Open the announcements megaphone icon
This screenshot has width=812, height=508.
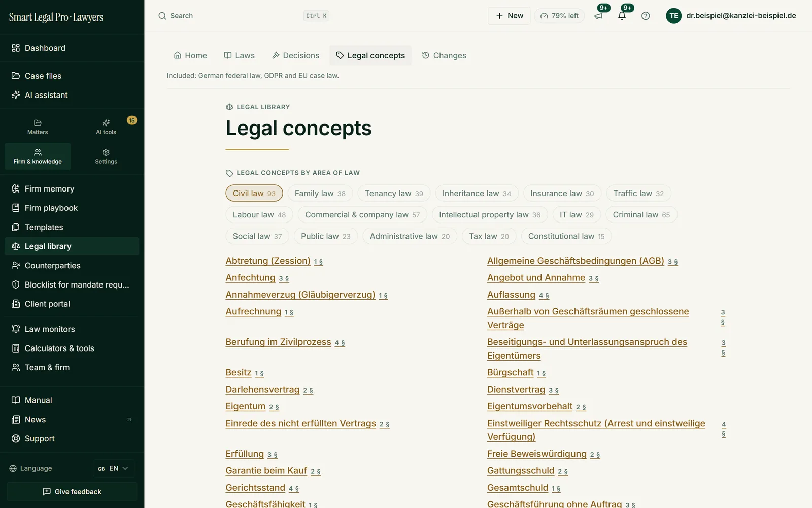coord(599,16)
